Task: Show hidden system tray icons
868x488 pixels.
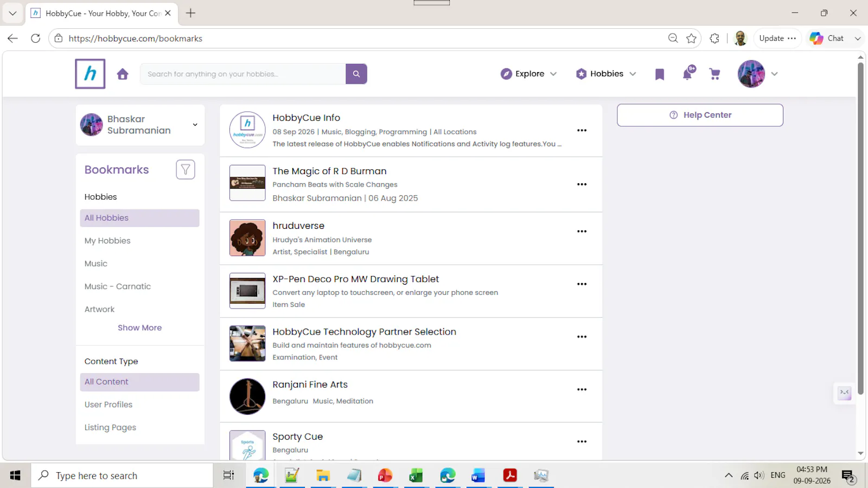Action: 729,476
